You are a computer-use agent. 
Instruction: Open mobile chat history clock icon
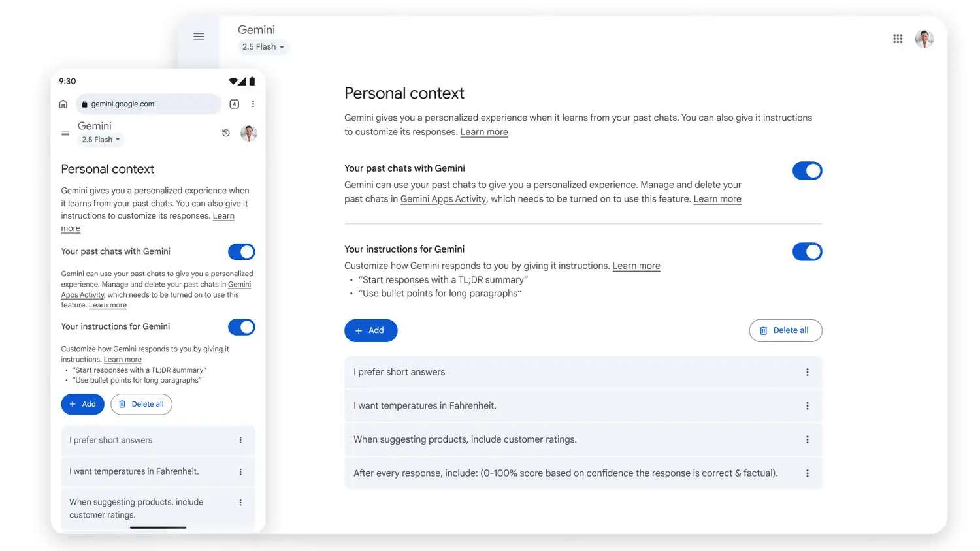click(226, 133)
